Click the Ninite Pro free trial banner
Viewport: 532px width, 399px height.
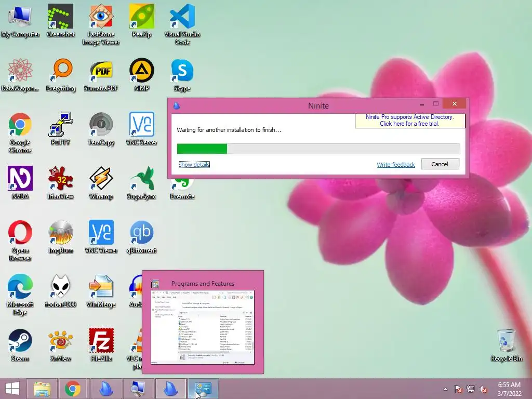pos(409,120)
